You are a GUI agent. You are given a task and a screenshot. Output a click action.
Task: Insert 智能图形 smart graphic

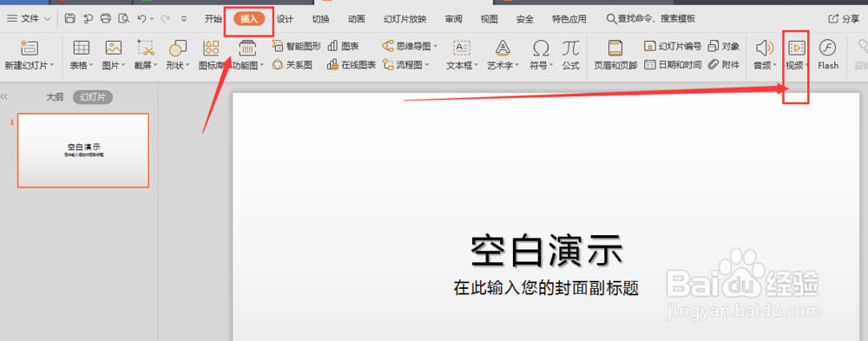296,46
